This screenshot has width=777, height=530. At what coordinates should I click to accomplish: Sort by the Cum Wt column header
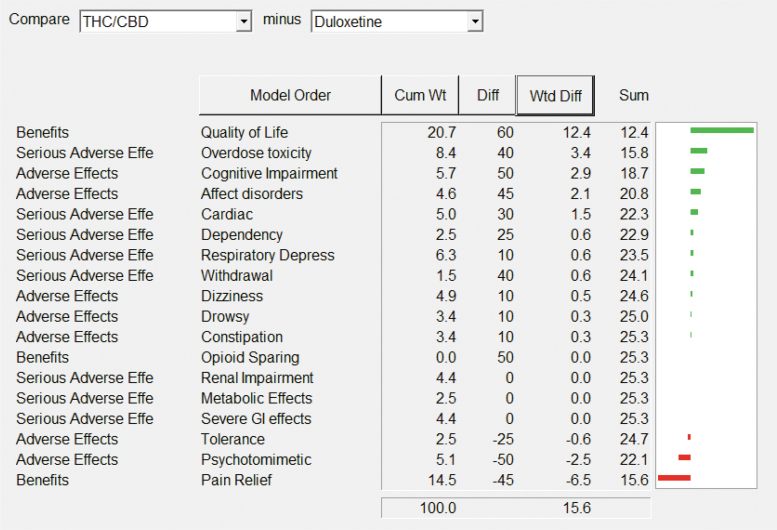[420, 95]
